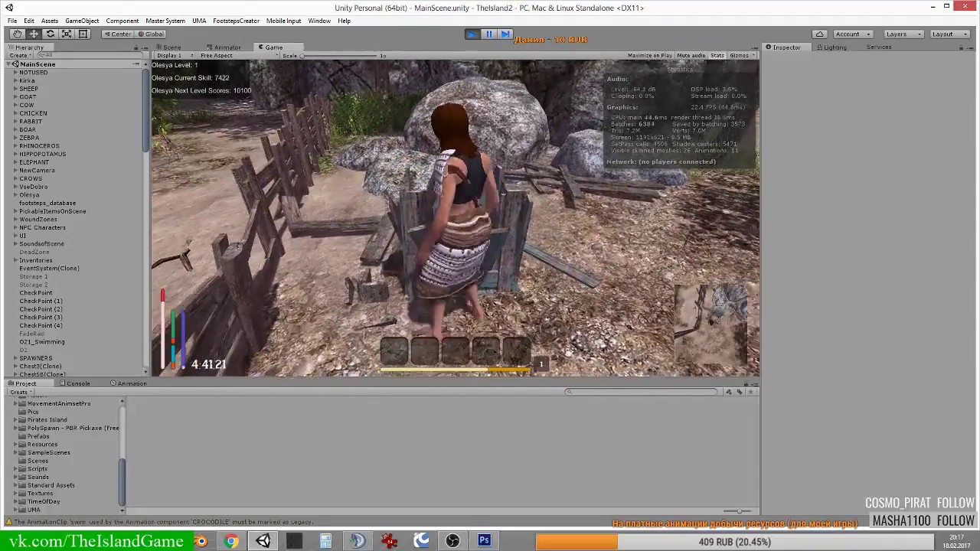The width and height of the screenshot is (980, 551).
Task: Expand the CROCODILE-free RHINOCEROS hierarchy object
Action: (15, 146)
